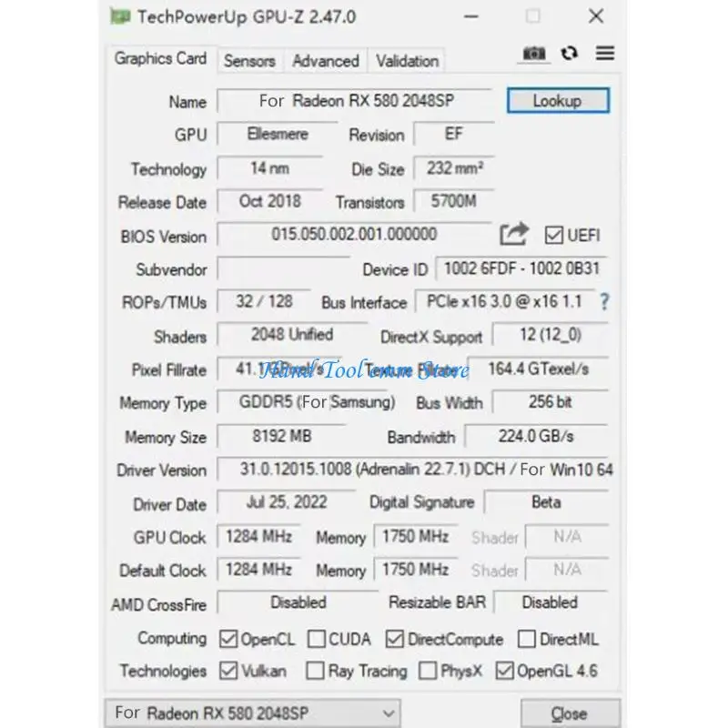The image size is (728, 728).
Task: Click the DirectX Support value 12 (12_0)
Action: click(x=551, y=335)
